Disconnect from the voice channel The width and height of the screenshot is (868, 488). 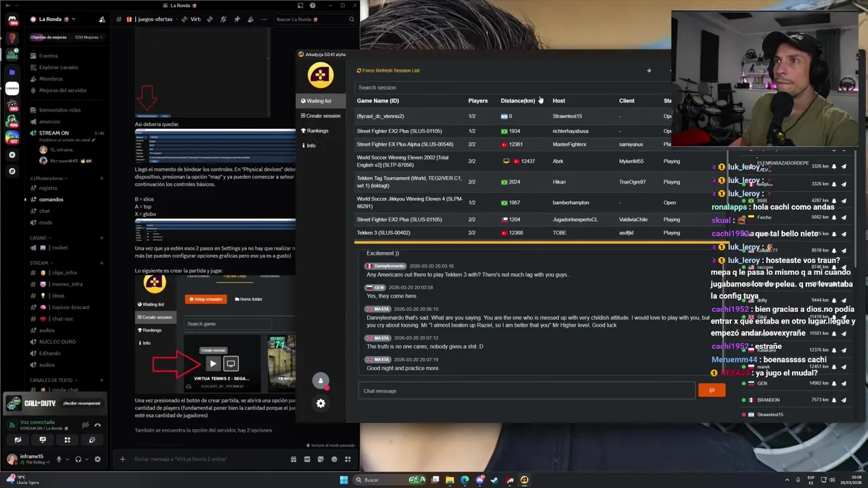[x=98, y=425]
